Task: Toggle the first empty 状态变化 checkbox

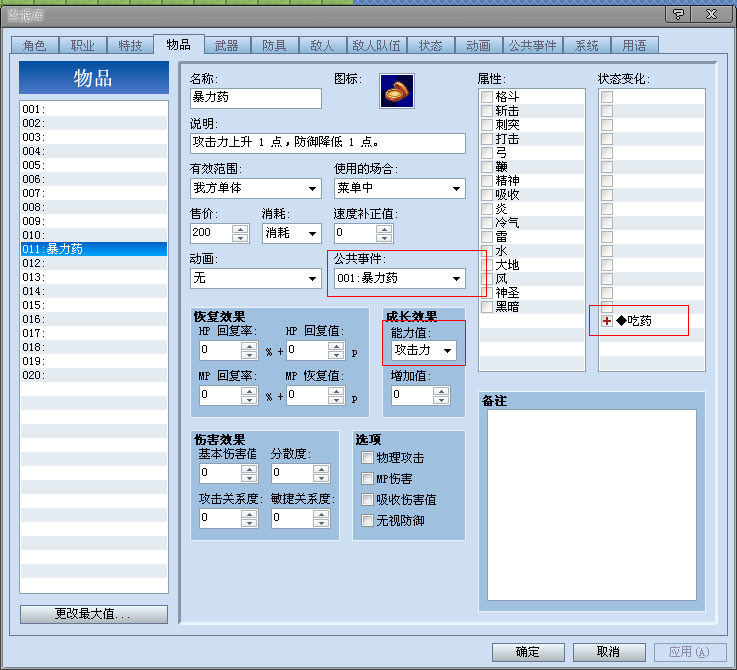Action: point(607,96)
